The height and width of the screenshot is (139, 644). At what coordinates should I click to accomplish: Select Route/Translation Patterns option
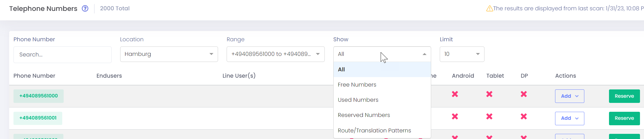coord(374,130)
